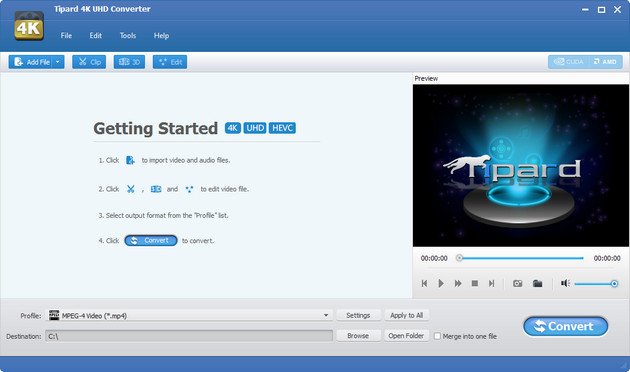This screenshot has height=372, width=630.
Task: Click the UHD badge
Action: point(255,128)
